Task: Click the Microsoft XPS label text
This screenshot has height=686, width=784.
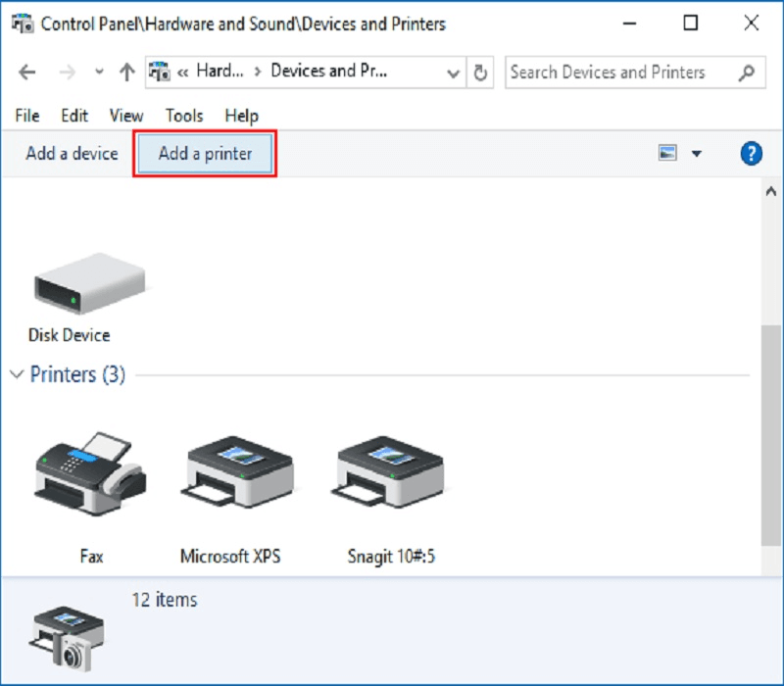Action: click(x=230, y=556)
